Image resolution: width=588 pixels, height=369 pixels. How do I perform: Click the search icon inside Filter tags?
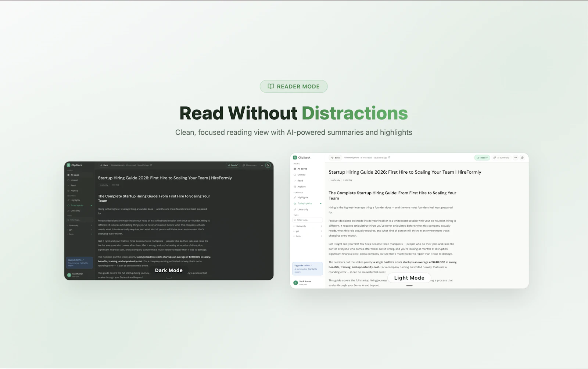[294, 220]
